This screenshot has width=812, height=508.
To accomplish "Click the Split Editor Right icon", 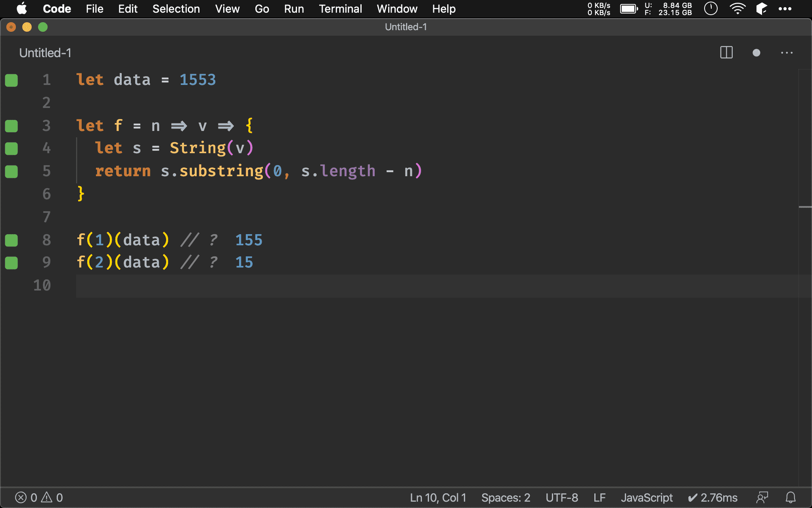I will 726,53.
